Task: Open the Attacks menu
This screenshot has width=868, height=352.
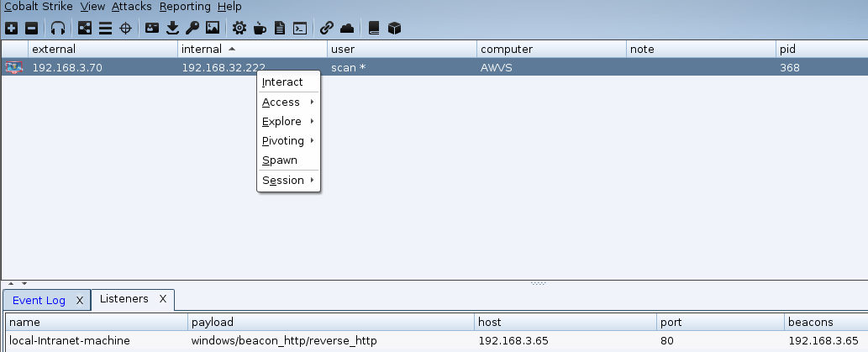Action: pos(131,7)
